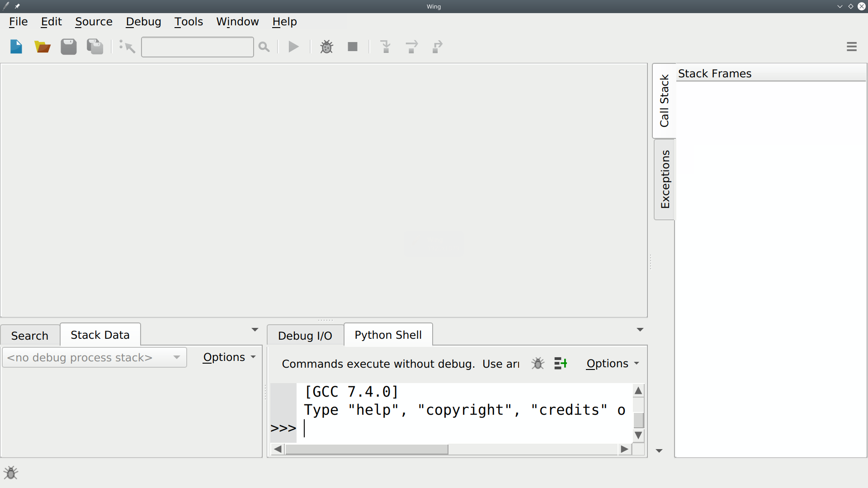Stop debugging with the square icon
The height and width of the screenshot is (488, 868).
[x=353, y=47]
